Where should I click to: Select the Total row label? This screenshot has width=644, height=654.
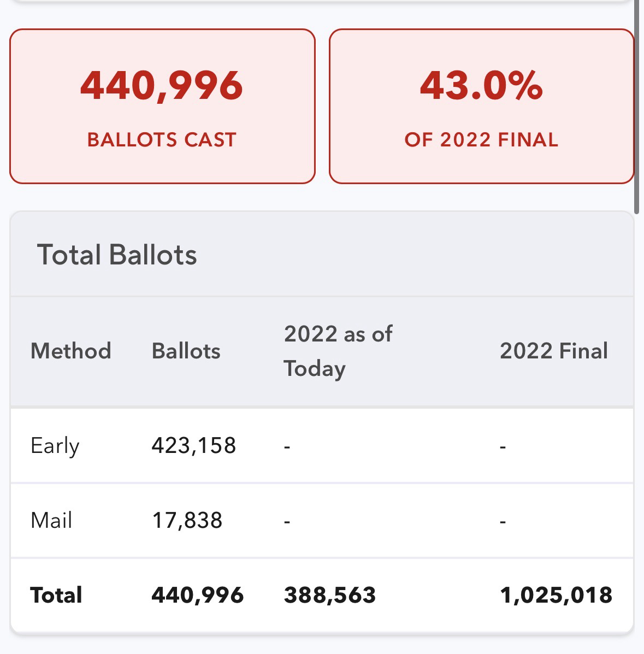(56, 595)
